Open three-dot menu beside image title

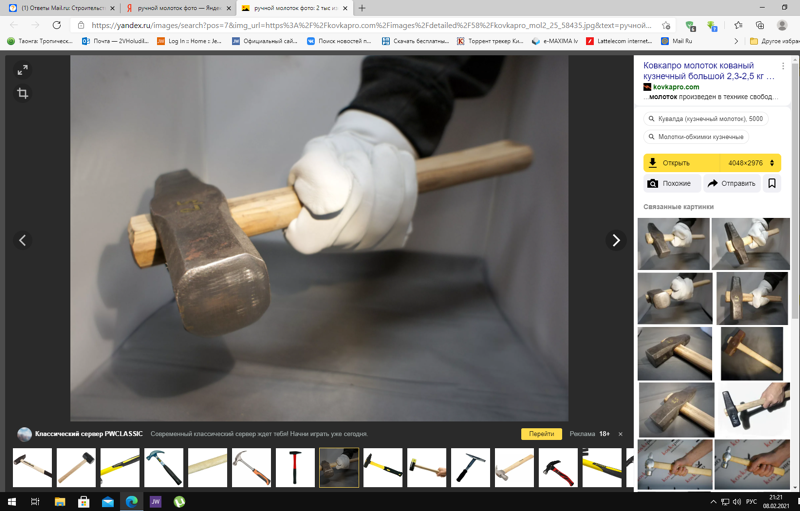pyautogui.click(x=783, y=66)
